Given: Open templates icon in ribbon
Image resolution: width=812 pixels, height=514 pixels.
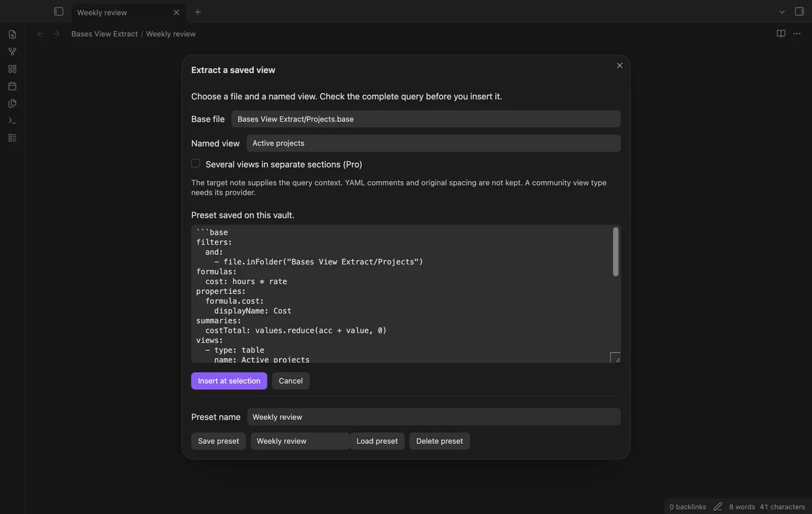Looking at the screenshot, I should 12,103.
